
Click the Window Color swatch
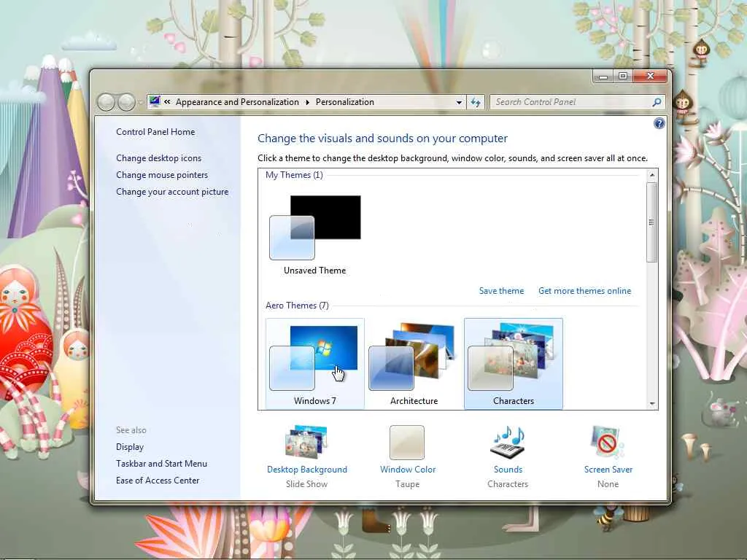[407, 443]
